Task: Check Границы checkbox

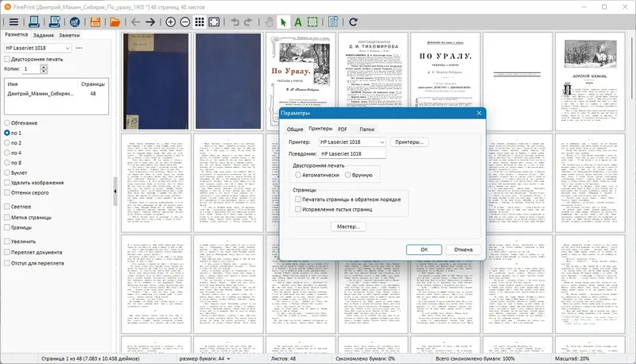Action: pyautogui.click(x=7, y=227)
